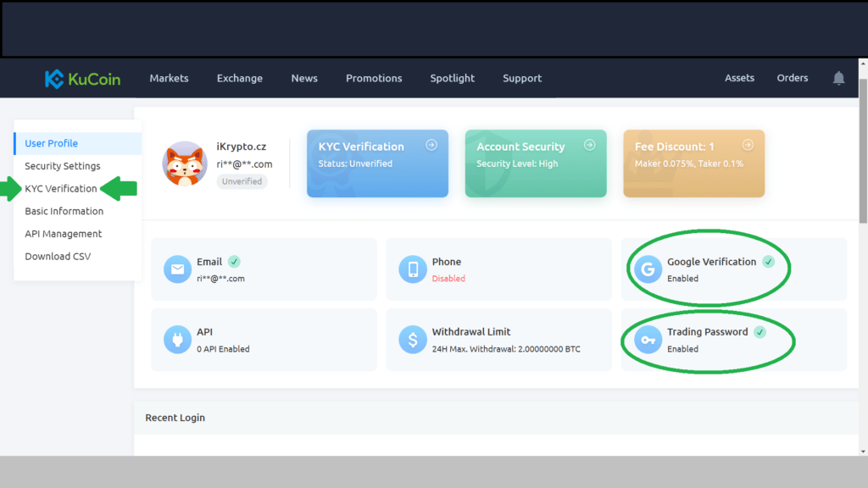Click the 24H Max. Withdrawal amount text
The height and width of the screenshot is (488, 868).
pyautogui.click(x=506, y=349)
